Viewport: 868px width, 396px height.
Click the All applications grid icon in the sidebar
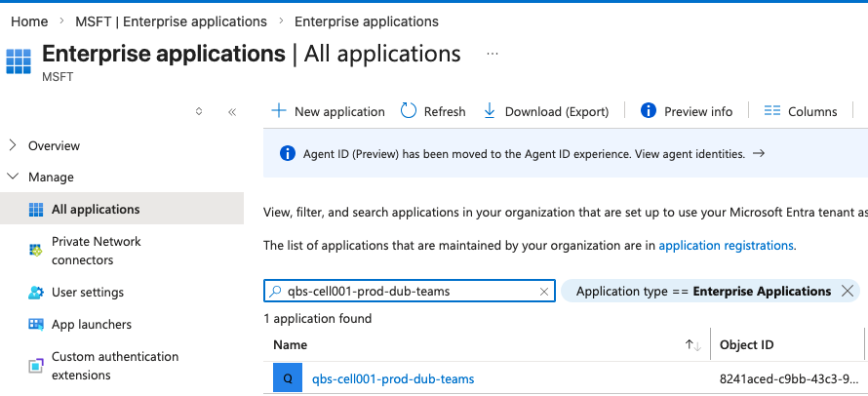(35, 210)
